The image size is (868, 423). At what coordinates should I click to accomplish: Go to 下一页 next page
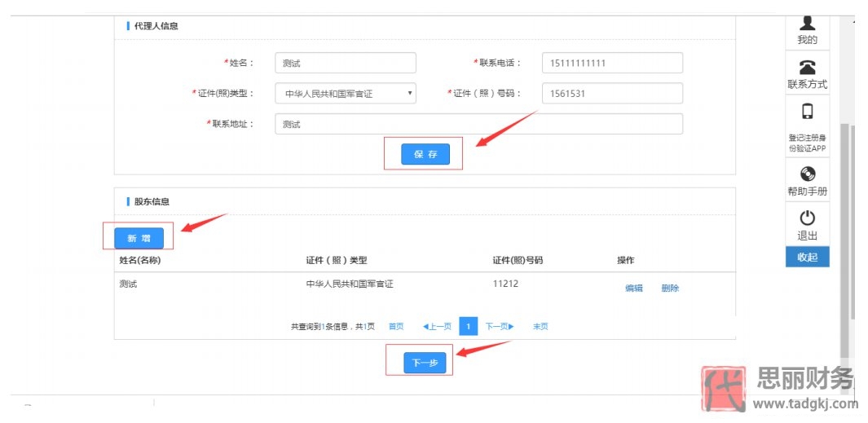[x=500, y=326]
